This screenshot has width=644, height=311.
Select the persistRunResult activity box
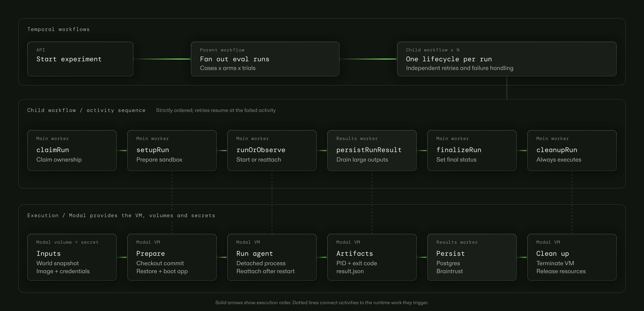coord(372,151)
